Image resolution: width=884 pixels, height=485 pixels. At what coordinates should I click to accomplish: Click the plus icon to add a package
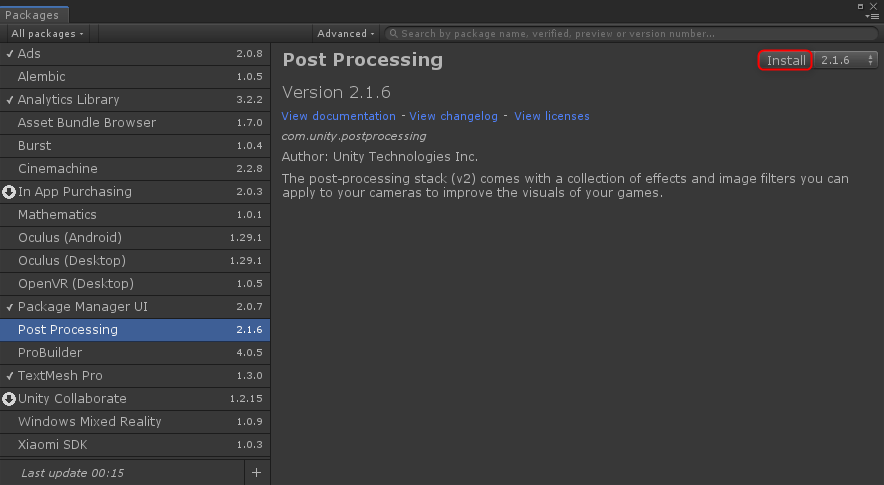point(257,472)
